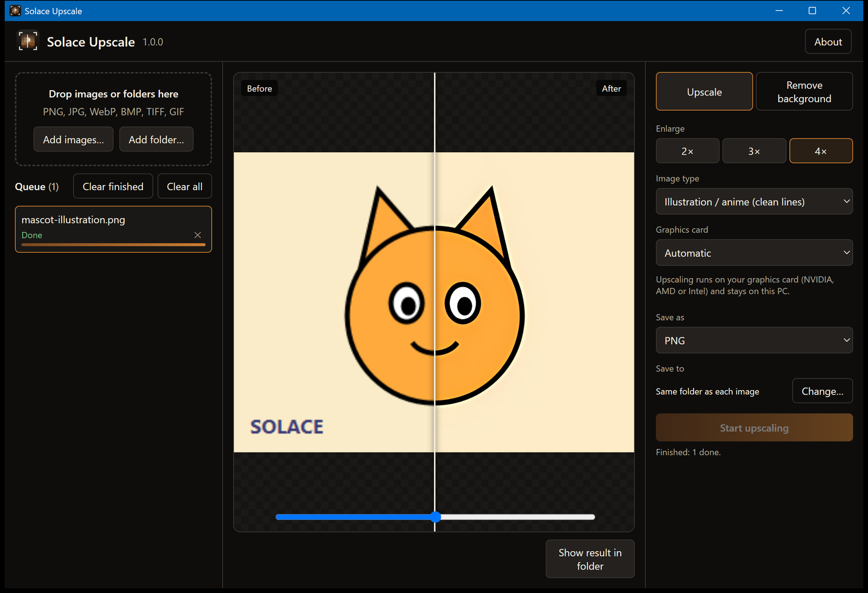The height and width of the screenshot is (593, 868).
Task: Minimize the Solace Upscale window
Action: [779, 11]
